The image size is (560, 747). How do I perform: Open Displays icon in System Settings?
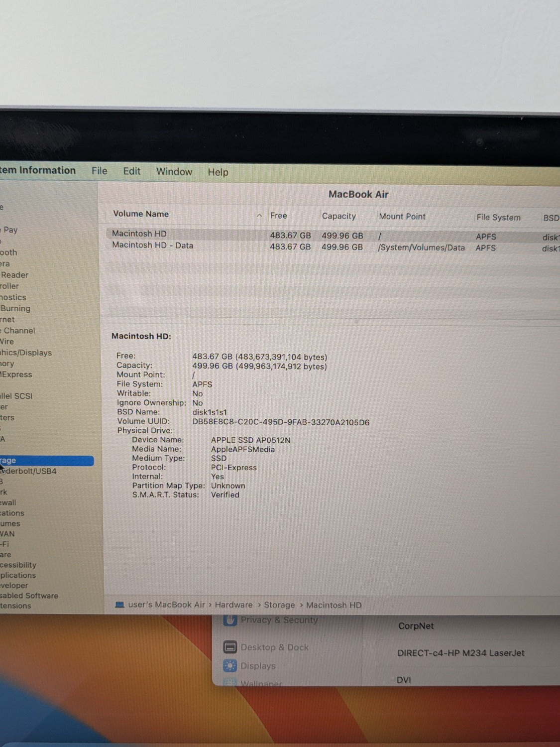230,666
